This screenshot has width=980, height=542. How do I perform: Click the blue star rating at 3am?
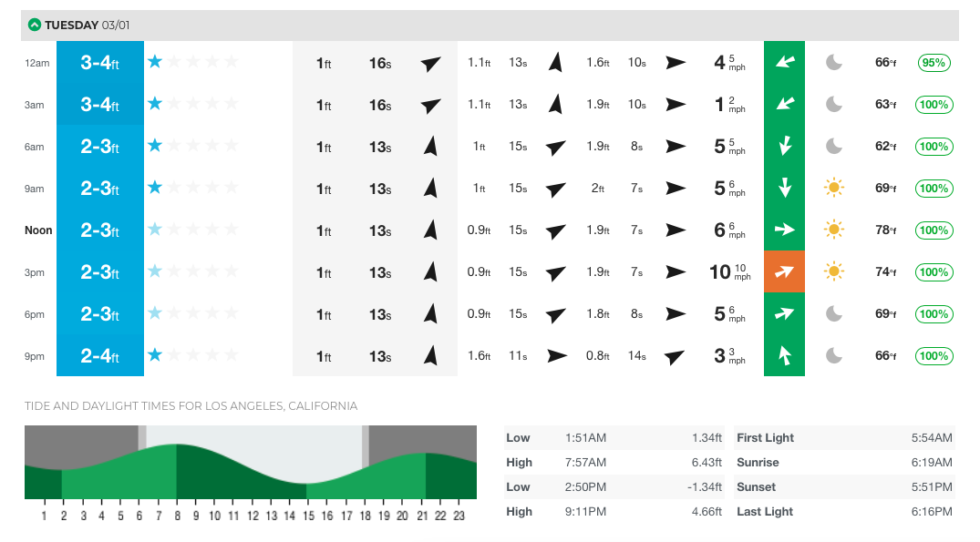point(155,104)
